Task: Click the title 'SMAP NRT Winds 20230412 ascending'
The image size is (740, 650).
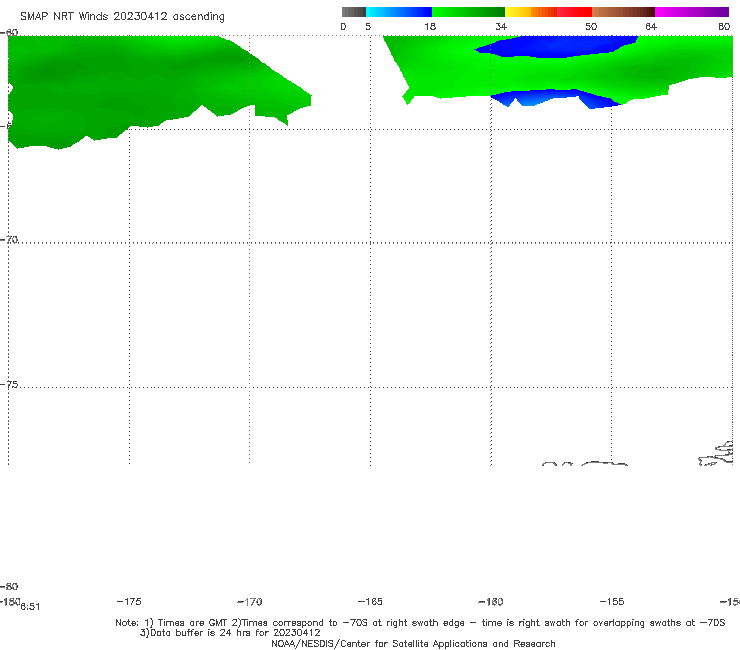Action: 122,17
